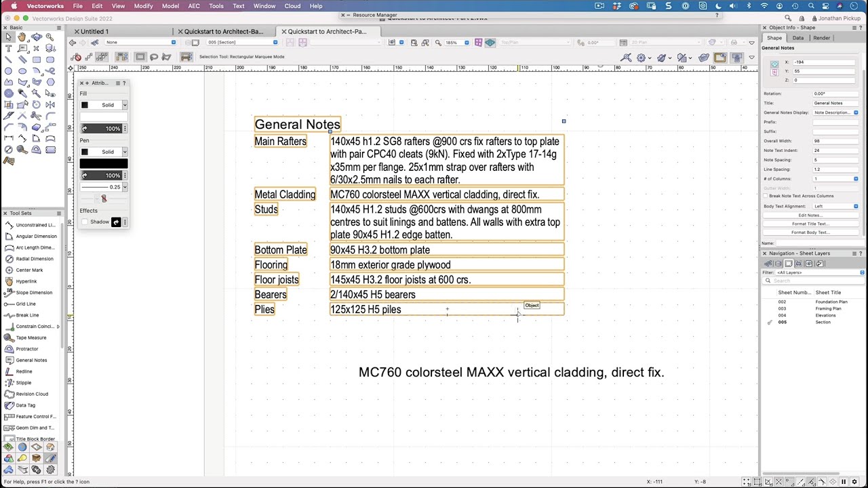Open the 005 [Section] layer dropdown
Viewport: 868px width, 488px height.
(243, 43)
